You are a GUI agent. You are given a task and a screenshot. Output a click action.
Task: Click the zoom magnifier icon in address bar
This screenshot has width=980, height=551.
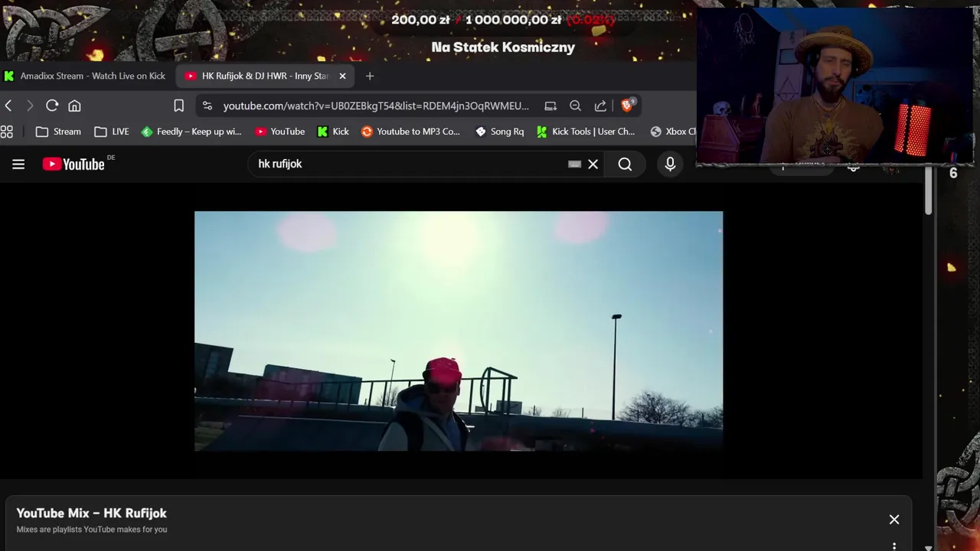tap(575, 106)
